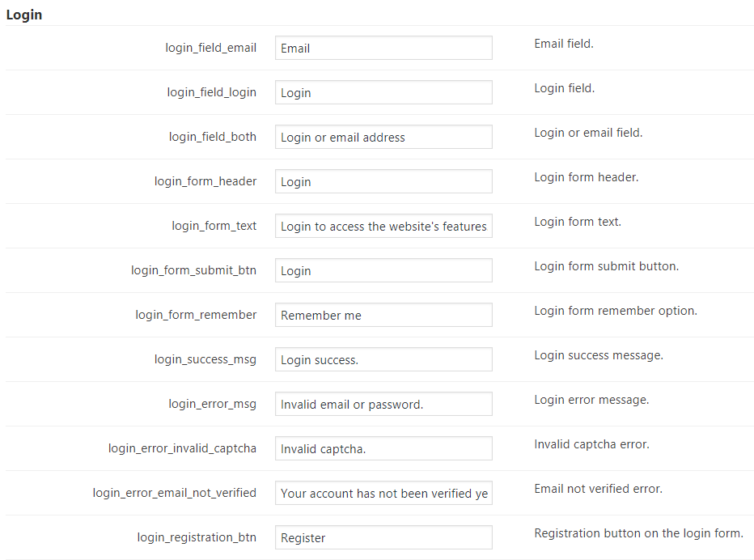Click the login_registration_btn label
The image size is (754, 560).
point(197,537)
